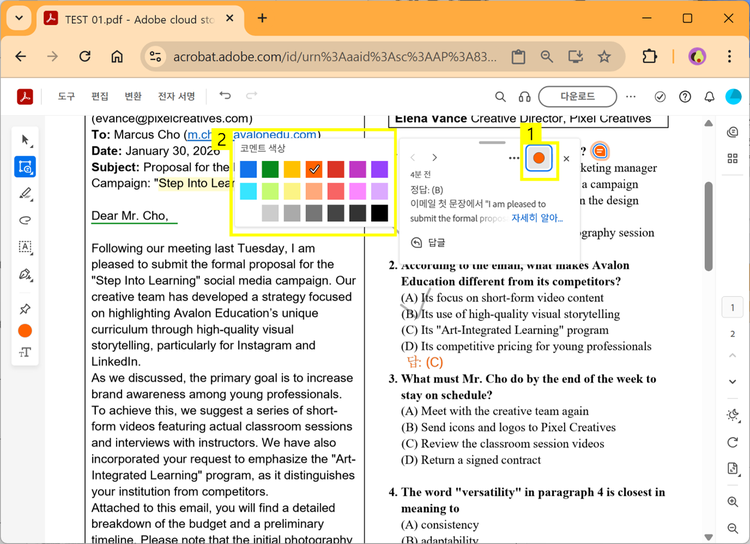Pick the black comment color
The width and height of the screenshot is (750, 544).
[x=379, y=213]
